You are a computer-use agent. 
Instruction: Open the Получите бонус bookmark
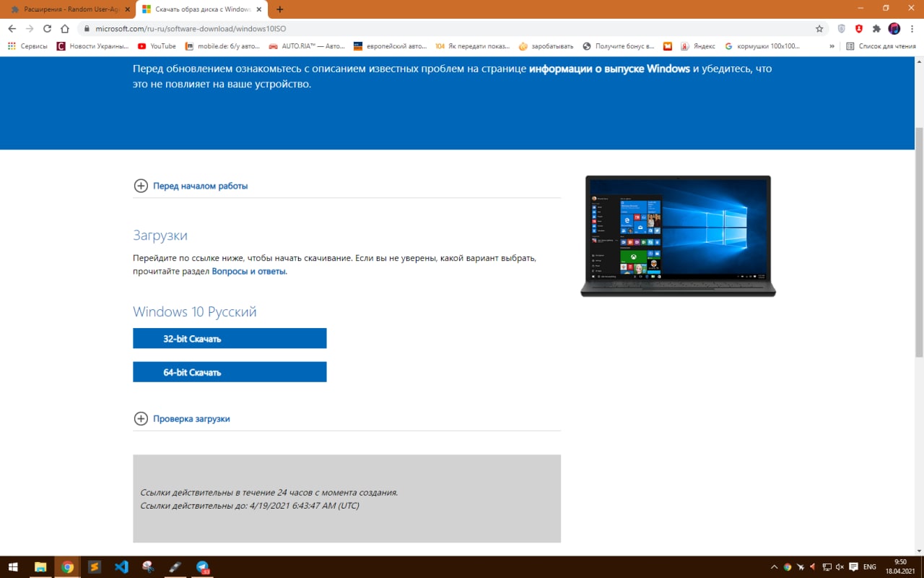[619, 46]
